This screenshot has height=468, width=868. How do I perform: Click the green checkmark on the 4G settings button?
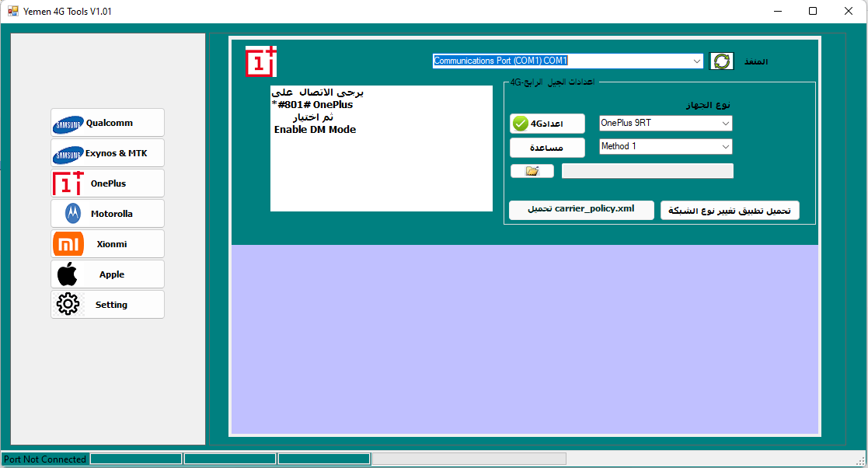(519, 123)
